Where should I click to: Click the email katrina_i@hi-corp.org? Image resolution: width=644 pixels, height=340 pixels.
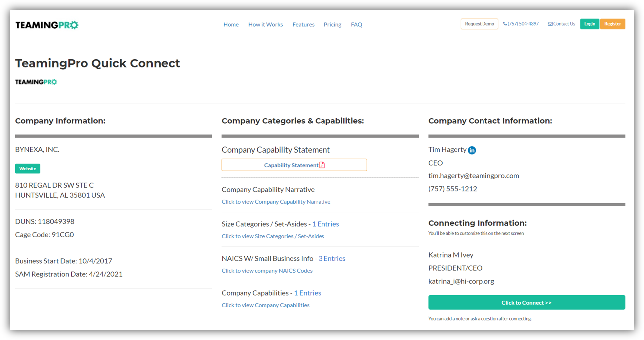(x=461, y=281)
